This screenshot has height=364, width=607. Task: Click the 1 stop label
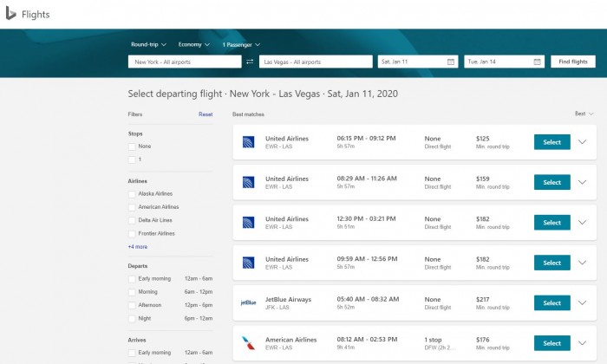(433, 340)
